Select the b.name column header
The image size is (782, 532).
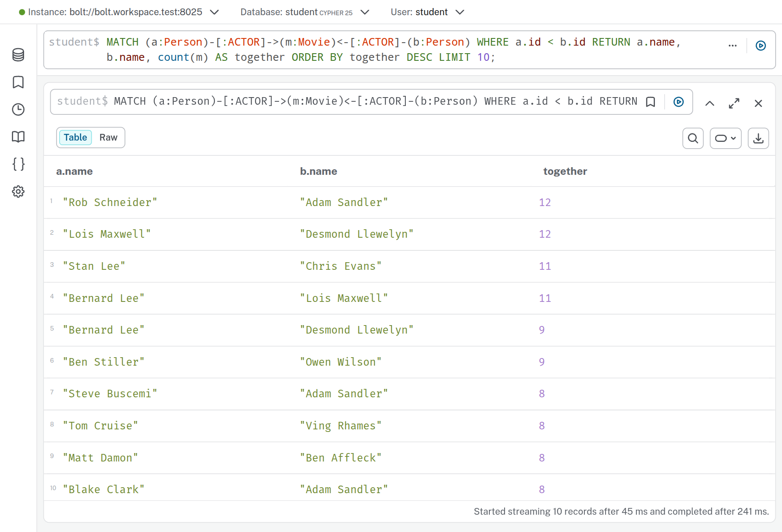pos(318,171)
